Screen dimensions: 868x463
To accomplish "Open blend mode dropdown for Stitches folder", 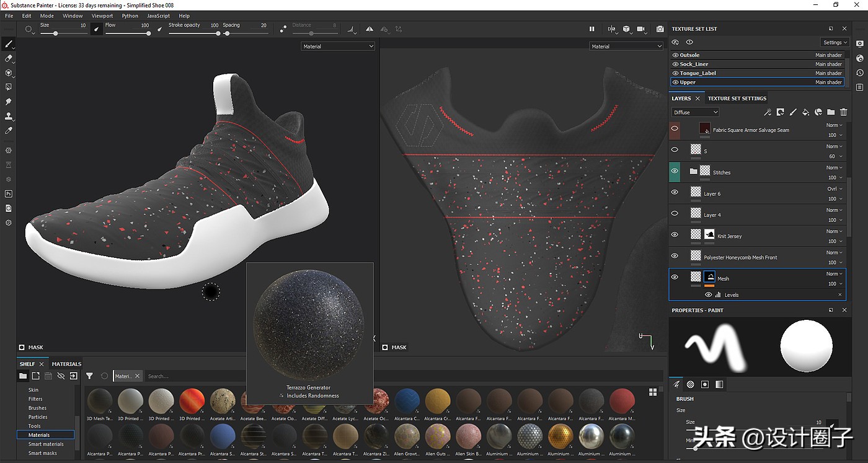I will coord(835,167).
